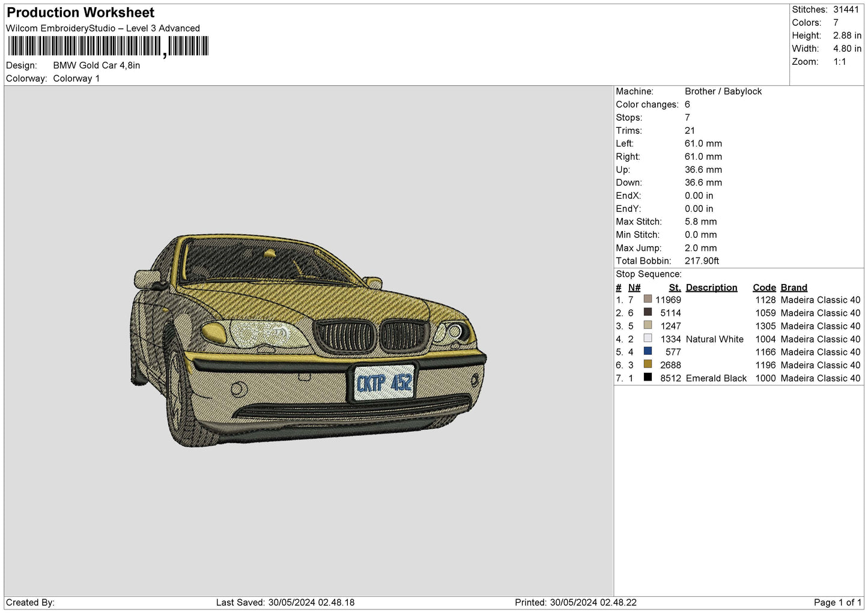Click the 'St.' column header
The image size is (868, 613).
tap(675, 288)
